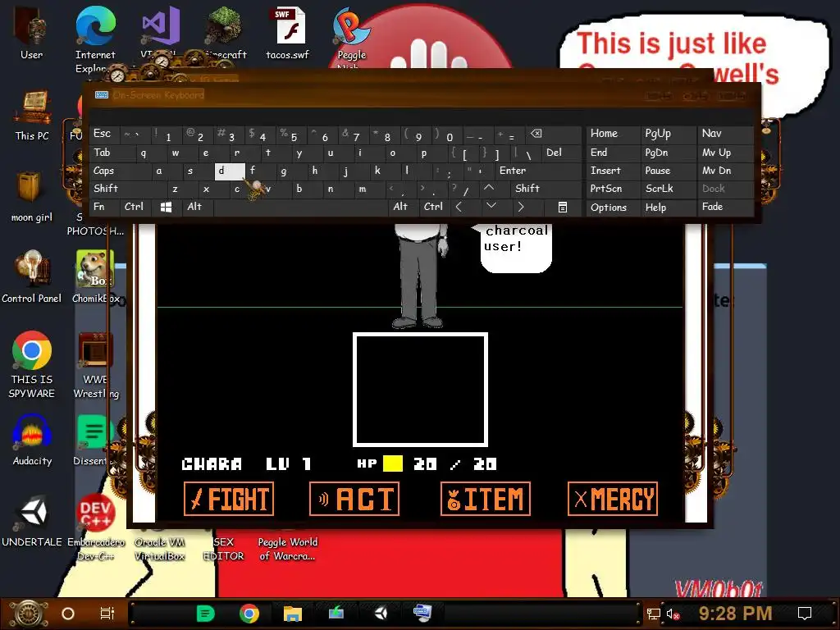840x630 pixels.
Task: Click the yellow HP bar
Action: [393, 463]
